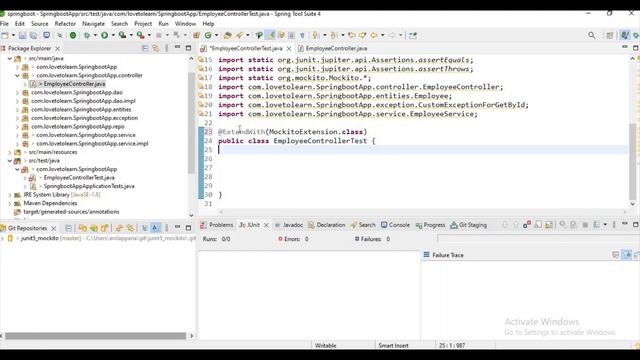Open the File menu
The width and height of the screenshot is (640, 360).
point(4,24)
